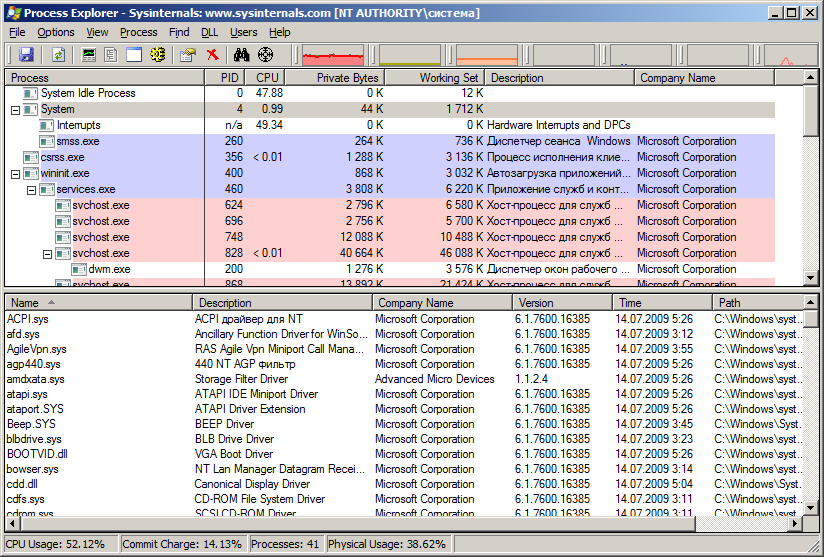Open the Help menu
824x557 pixels.
[280, 32]
